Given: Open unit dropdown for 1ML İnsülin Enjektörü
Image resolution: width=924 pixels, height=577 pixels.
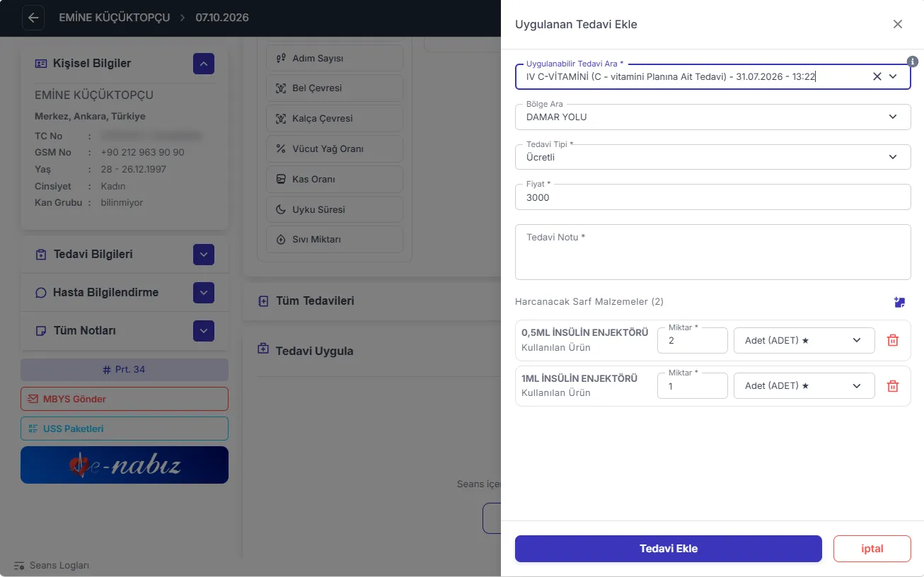Looking at the screenshot, I should tap(804, 385).
